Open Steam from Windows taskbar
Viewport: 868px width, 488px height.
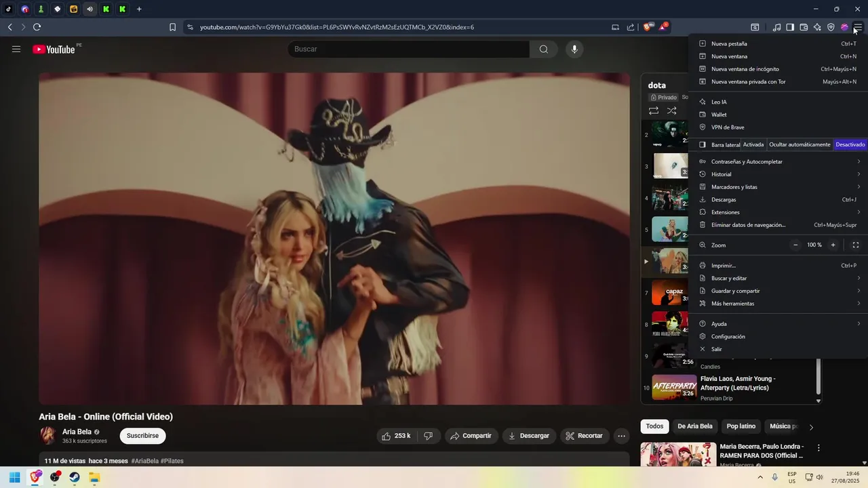pyautogui.click(x=75, y=477)
